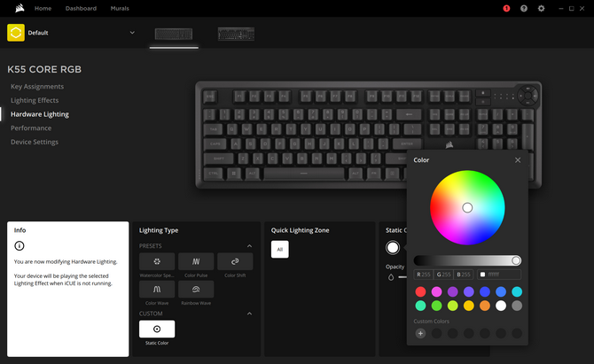Click the ESC key on keyboard image
The width and height of the screenshot is (594, 364).
[x=210, y=97]
